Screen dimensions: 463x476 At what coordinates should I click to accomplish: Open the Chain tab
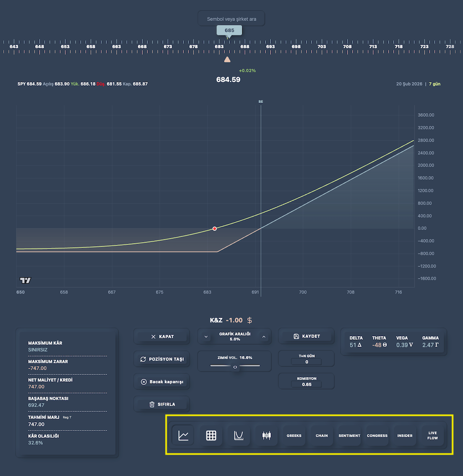[x=322, y=435]
